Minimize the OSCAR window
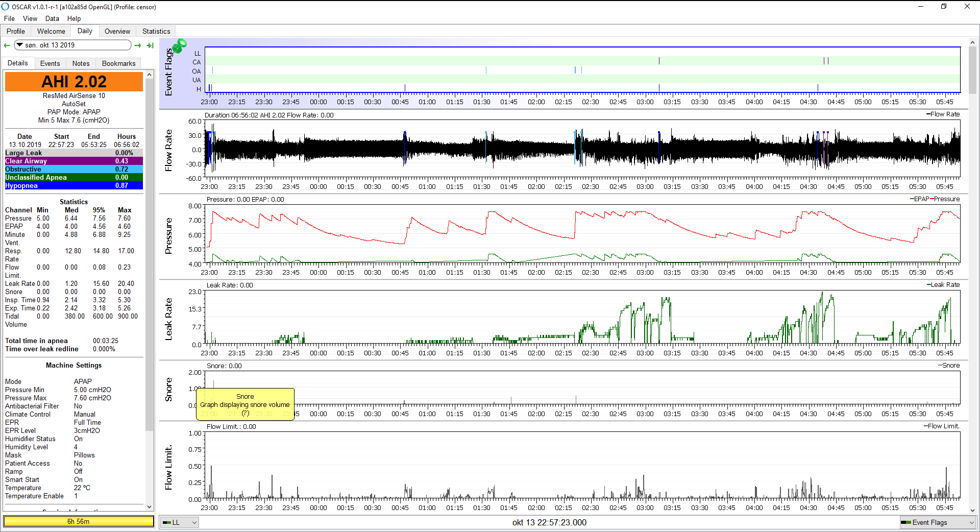This screenshot has height=532, width=980. point(921,7)
